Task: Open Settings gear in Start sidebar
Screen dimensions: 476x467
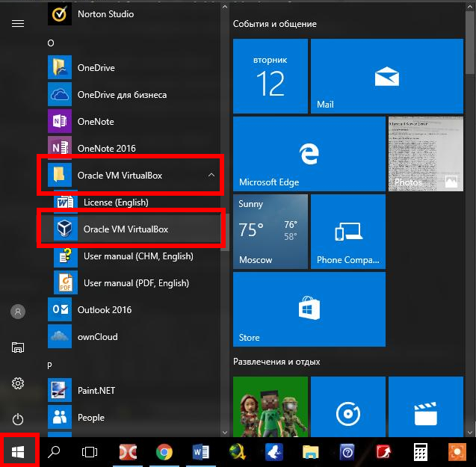Action: pos(18,383)
